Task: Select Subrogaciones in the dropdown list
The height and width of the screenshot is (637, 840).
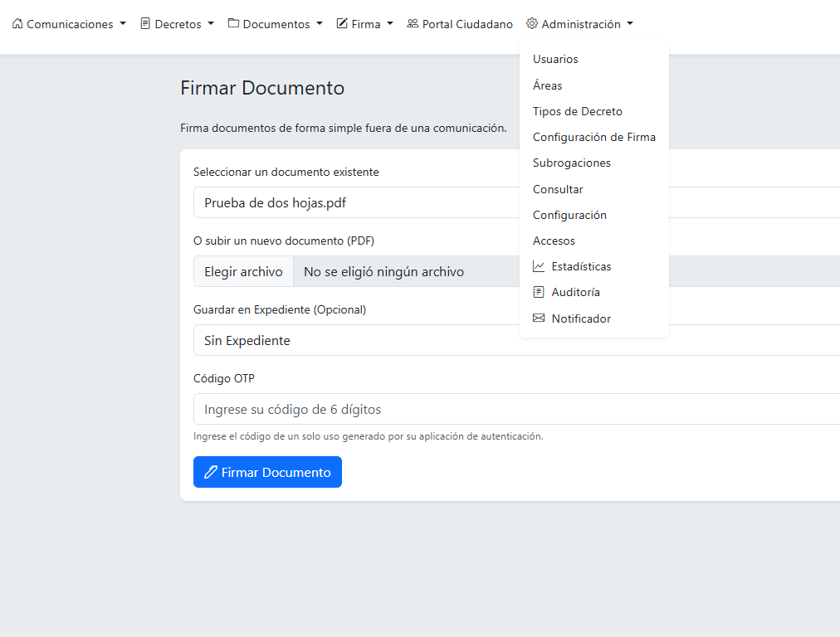Action: (x=571, y=163)
